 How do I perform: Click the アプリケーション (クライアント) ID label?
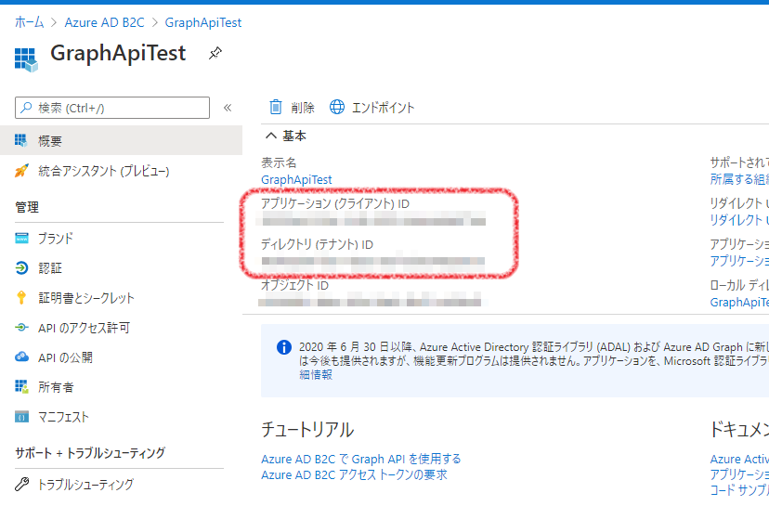(x=335, y=203)
